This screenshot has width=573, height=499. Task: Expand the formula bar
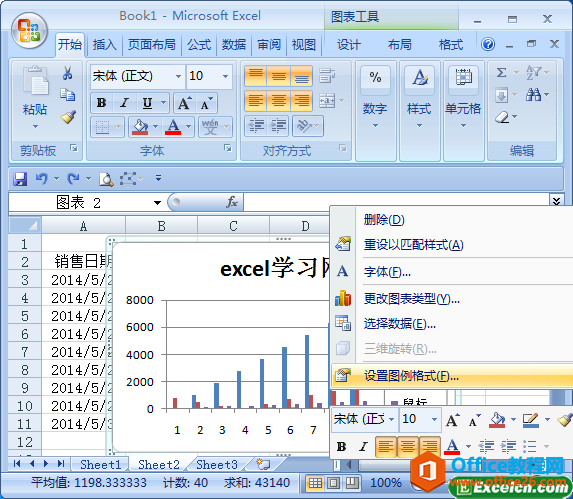[x=556, y=201]
